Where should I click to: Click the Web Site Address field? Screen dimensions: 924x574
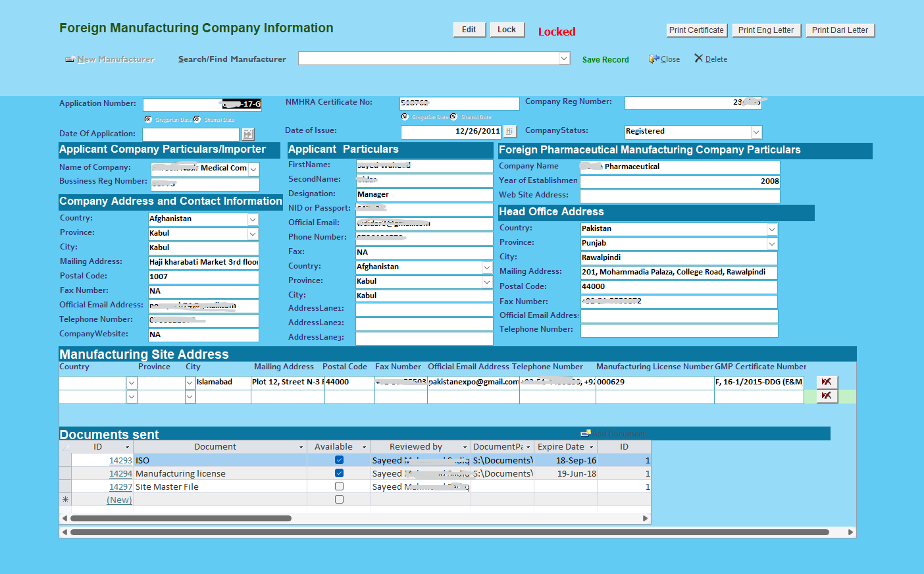click(x=679, y=196)
